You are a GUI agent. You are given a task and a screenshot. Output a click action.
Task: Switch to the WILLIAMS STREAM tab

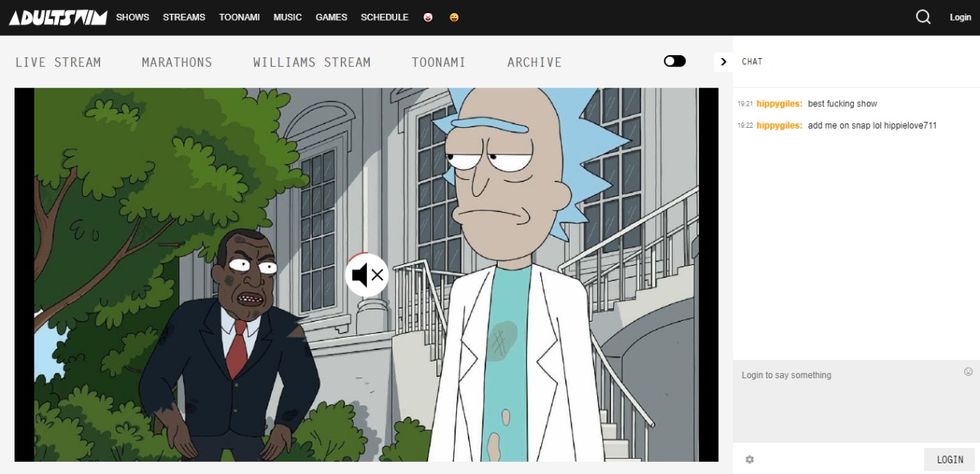312,62
